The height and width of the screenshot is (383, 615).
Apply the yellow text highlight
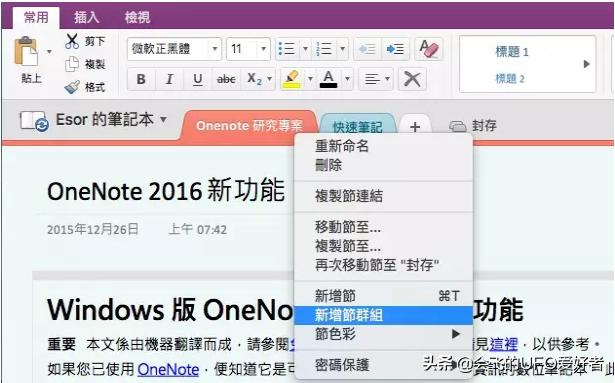click(x=291, y=79)
